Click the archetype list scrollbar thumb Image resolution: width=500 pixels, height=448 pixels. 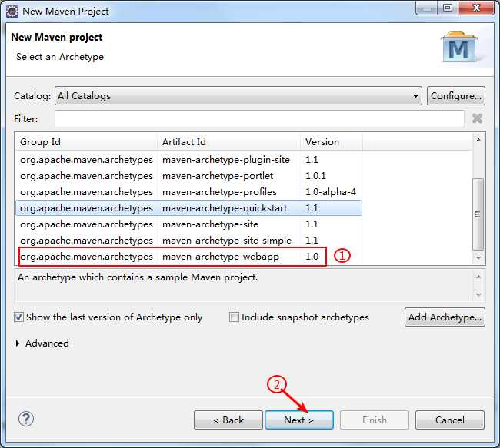478,214
